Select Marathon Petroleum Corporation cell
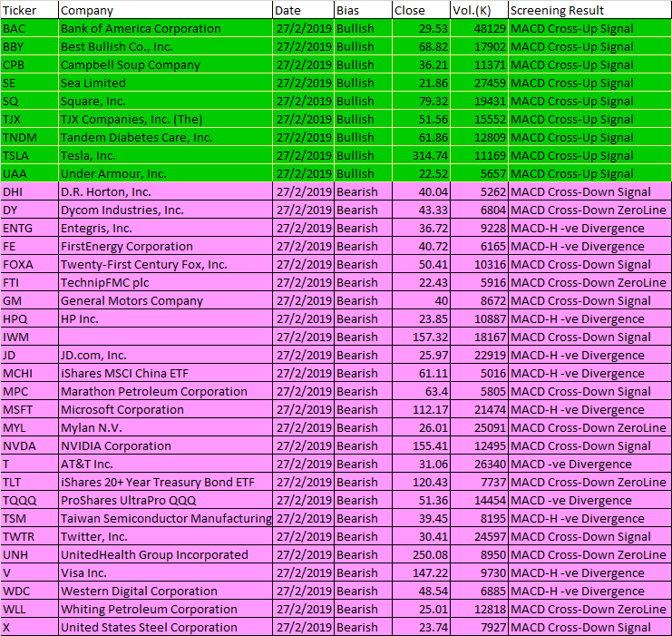This screenshot has height=636, width=672. pos(165,392)
